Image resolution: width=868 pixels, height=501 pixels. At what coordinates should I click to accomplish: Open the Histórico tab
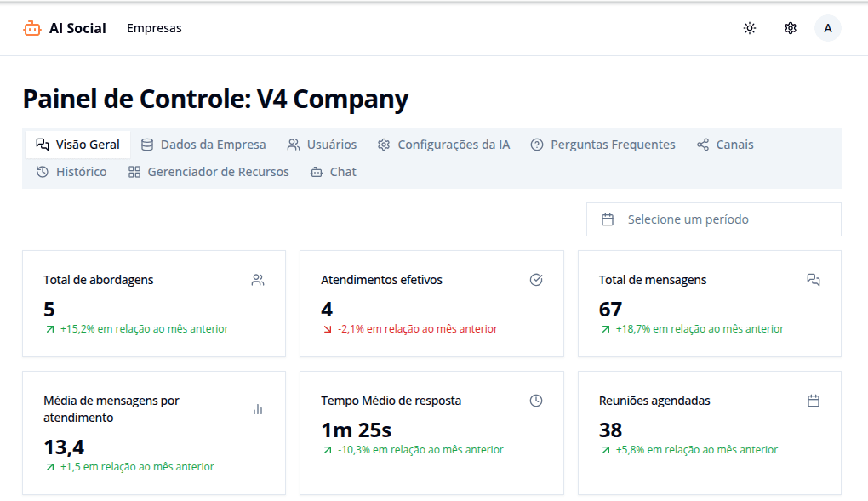click(x=71, y=172)
